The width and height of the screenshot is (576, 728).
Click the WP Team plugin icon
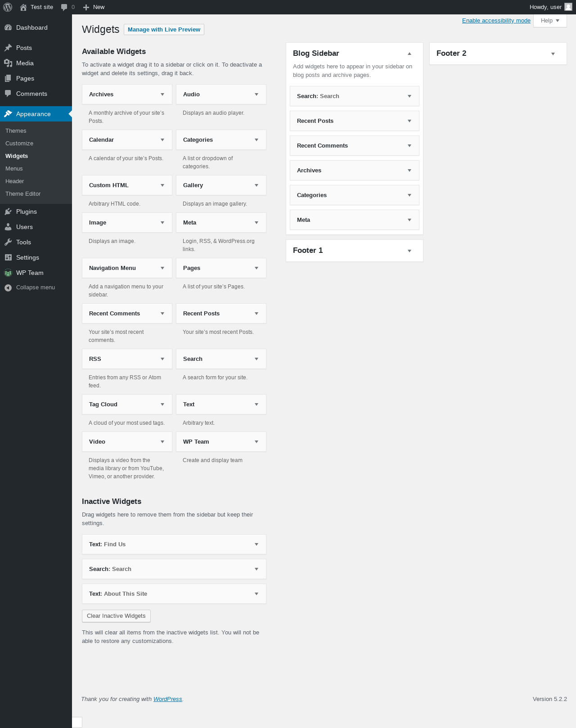point(8,273)
